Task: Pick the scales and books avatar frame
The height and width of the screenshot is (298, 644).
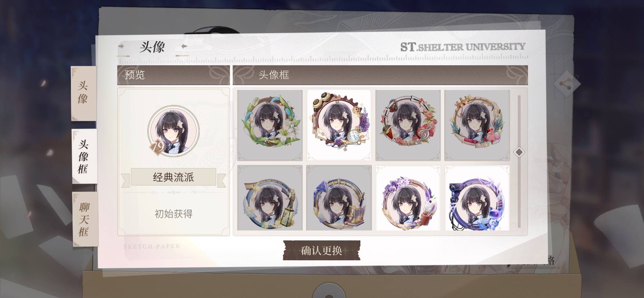Action: tap(339, 198)
